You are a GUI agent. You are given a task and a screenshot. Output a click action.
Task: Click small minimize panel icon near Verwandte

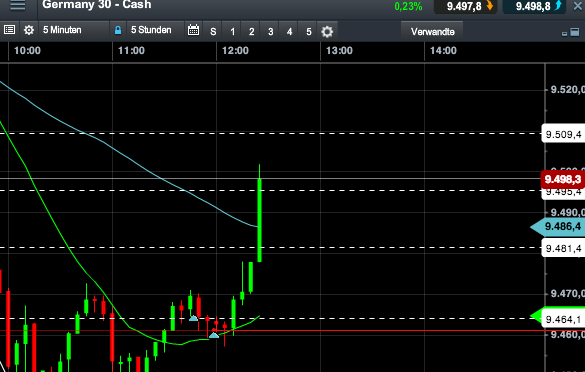(564, 34)
